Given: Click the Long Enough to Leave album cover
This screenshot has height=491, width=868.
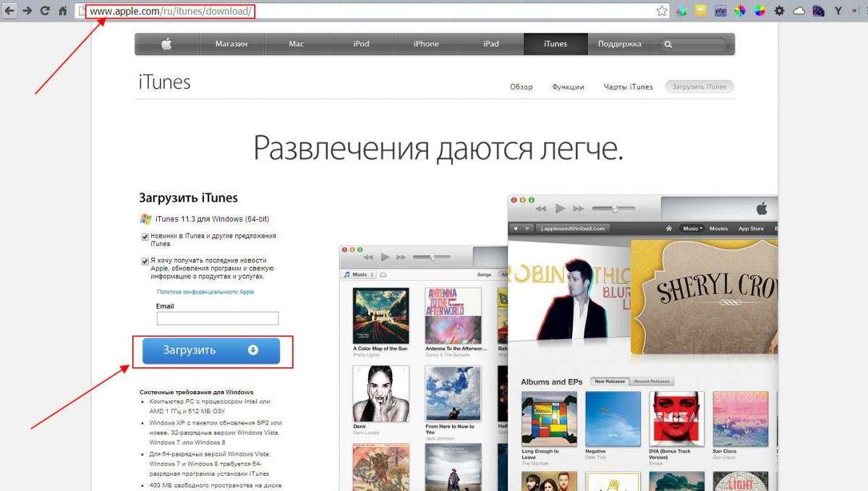Looking at the screenshot, I should click(x=550, y=419).
